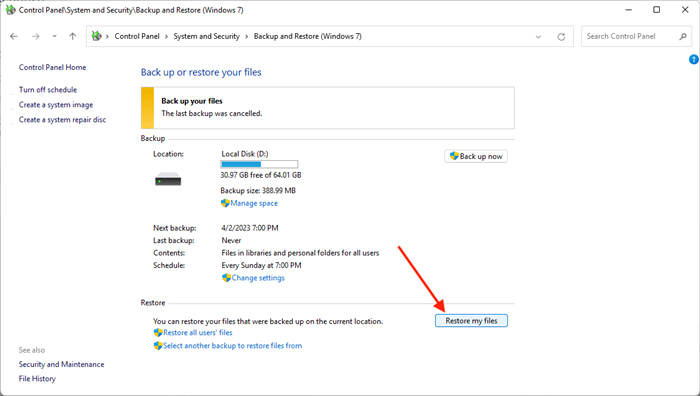Viewport: 700px width, 396px height.
Task: Refresh the Control Panel page
Action: [x=561, y=37]
